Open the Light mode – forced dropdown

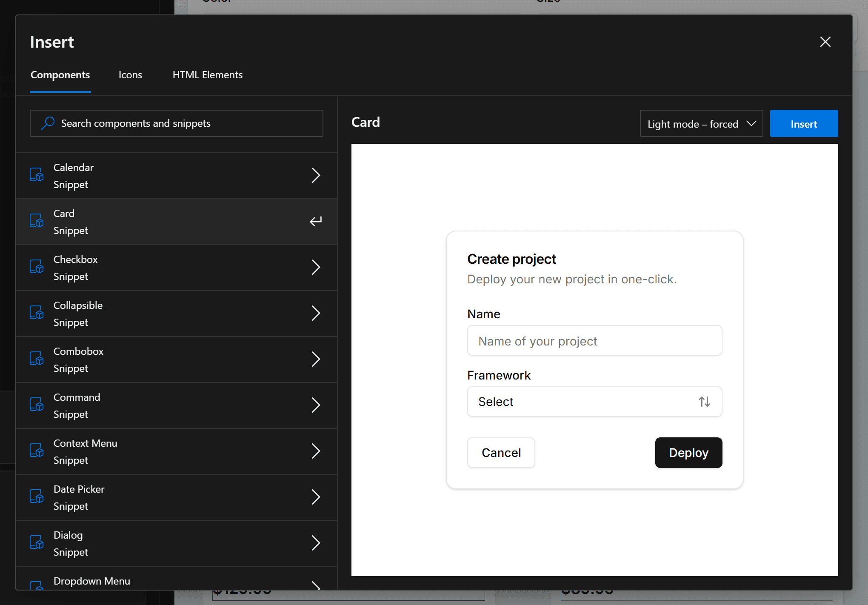[701, 124]
